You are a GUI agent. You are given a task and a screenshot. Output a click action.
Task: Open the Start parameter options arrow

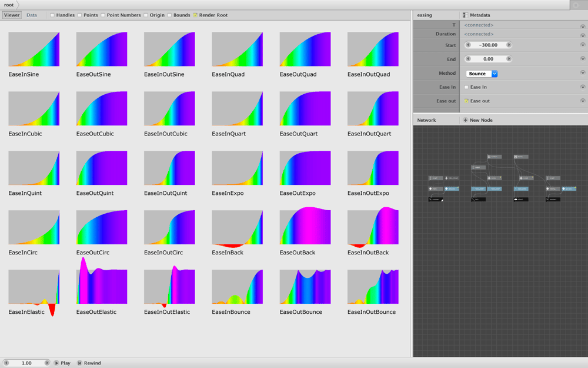[582, 45]
